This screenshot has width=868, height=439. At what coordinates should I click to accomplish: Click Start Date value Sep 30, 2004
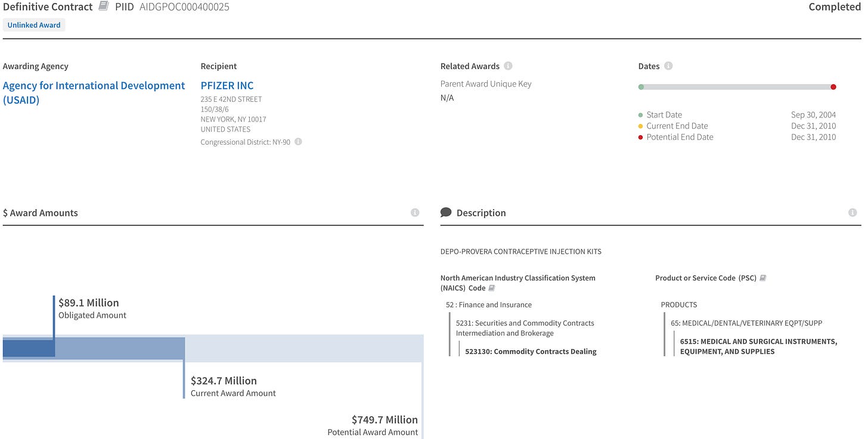813,115
